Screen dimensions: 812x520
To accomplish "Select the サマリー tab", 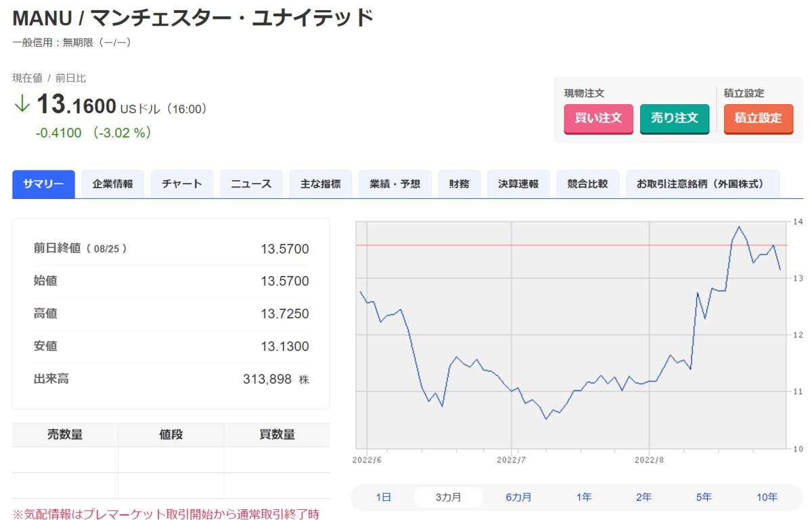I will 43,184.
